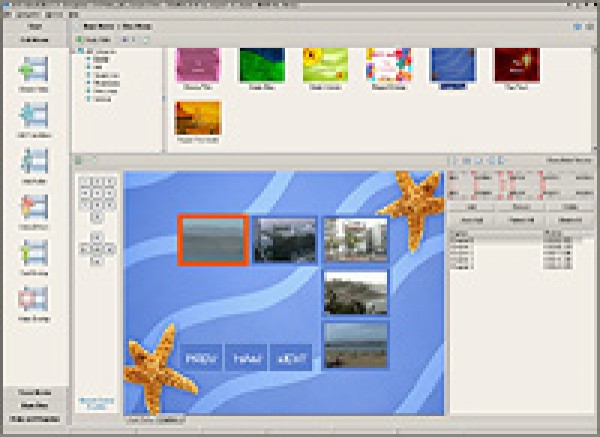Click the green icon in the template toolbar
This screenshot has width=600, height=437.
coord(79,39)
